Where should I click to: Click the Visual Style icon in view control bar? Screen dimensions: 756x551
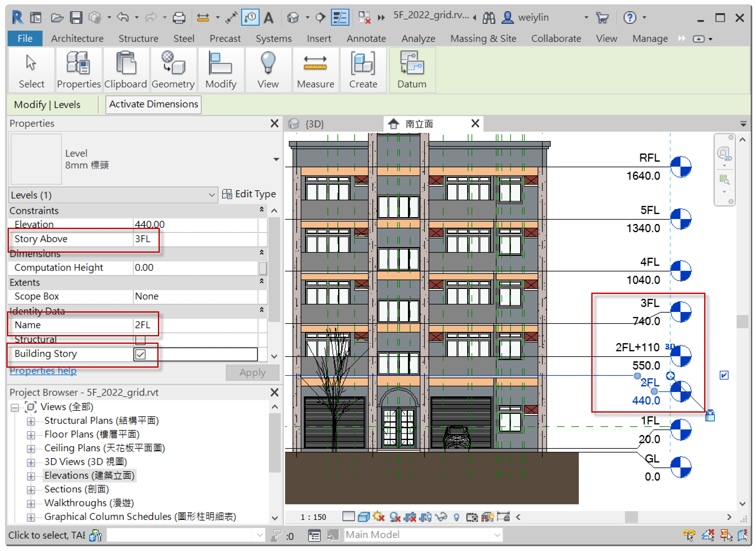364,517
